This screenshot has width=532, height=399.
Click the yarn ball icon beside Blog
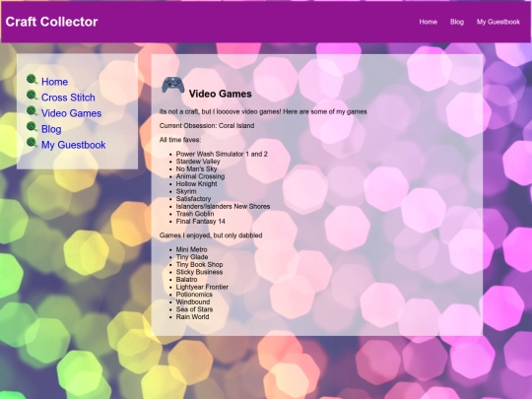click(33, 127)
